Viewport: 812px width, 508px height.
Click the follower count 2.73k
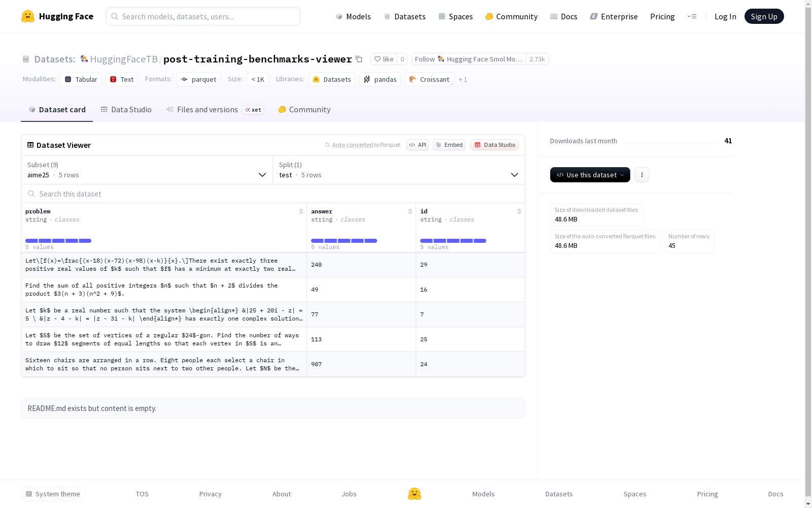tap(537, 59)
